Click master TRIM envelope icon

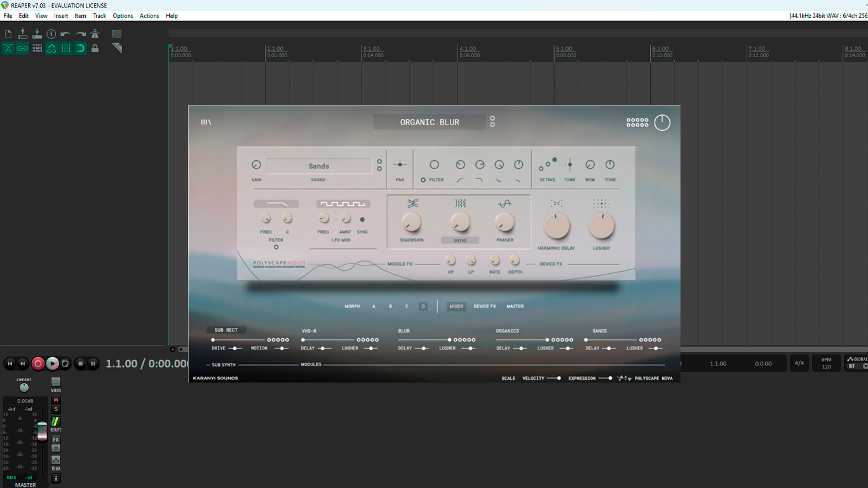pyautogui.click(x=56, y=460)
